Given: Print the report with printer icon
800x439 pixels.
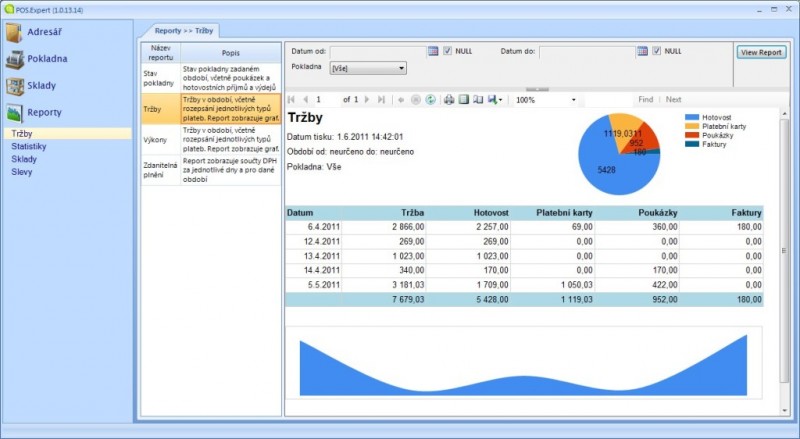Looking at the screenshot, I should [x=449, y=100].
